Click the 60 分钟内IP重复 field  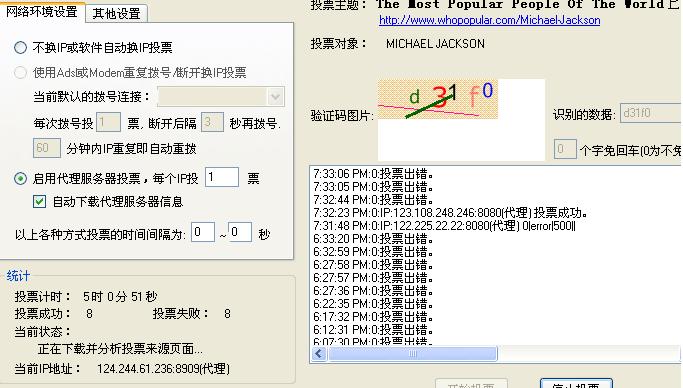click(47, 148)
